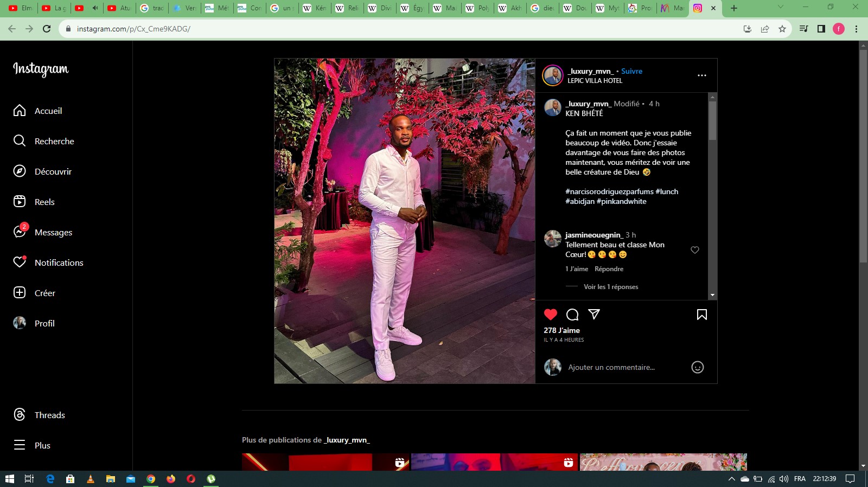This screenshot has height=487, width=868.
Task: Open the post's three-dot options menu
Action: (x=701, y=75)
